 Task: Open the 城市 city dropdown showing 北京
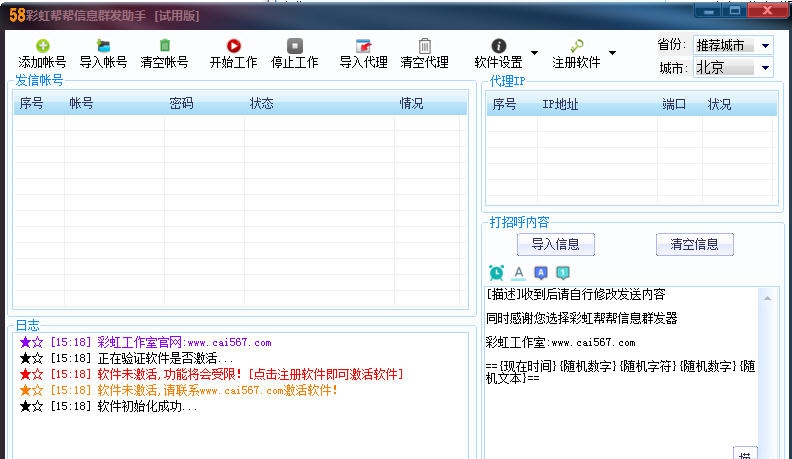(x=766, y=68)
